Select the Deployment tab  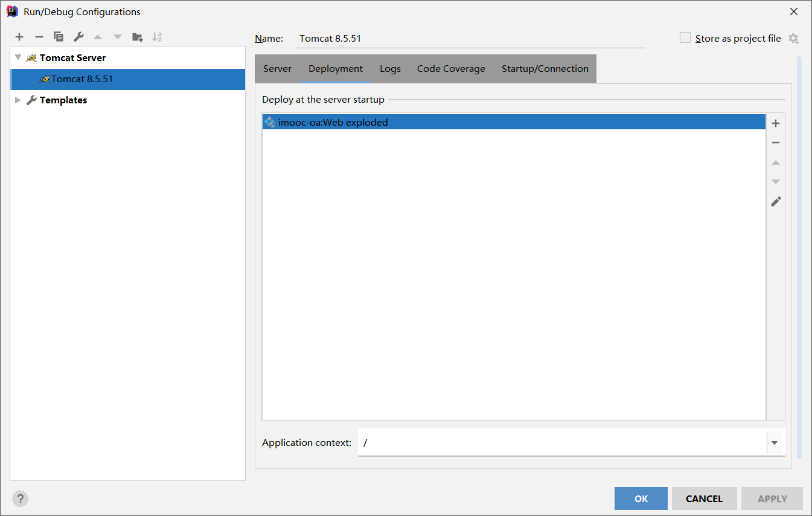point(336,69)
